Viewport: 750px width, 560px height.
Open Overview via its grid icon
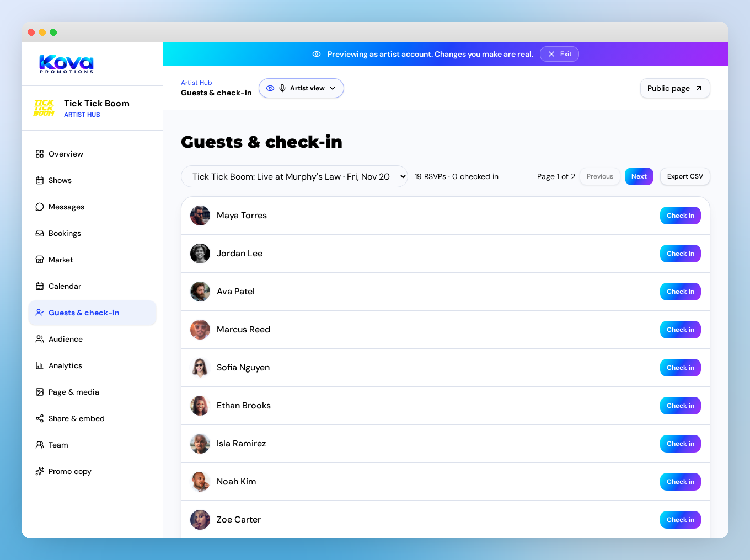pos(40,154)
